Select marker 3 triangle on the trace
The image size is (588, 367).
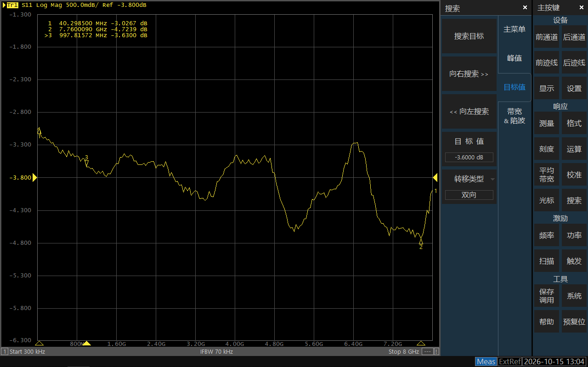pos(86,162)
